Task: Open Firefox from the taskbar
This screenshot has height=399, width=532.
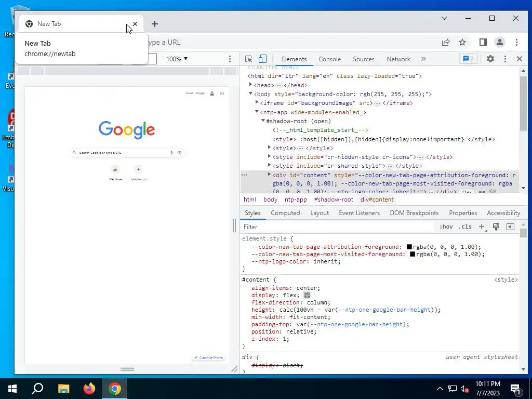Action: click(89, 389)
